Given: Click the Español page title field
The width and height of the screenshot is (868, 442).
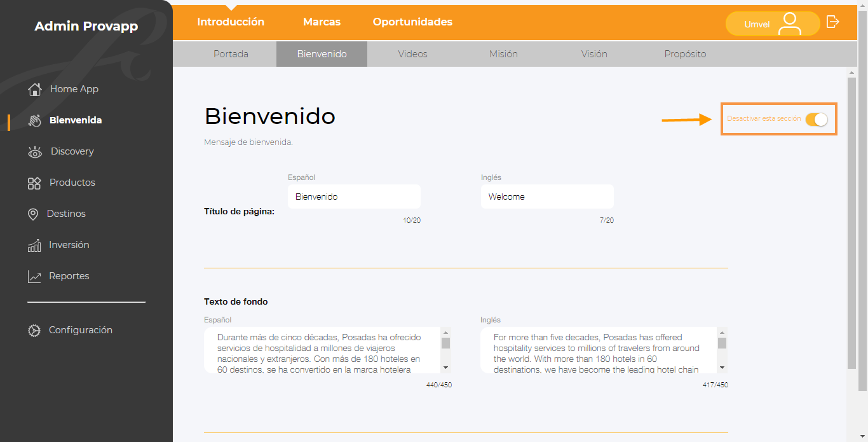Looking at the screenshot, I should [x=354, y=197].
